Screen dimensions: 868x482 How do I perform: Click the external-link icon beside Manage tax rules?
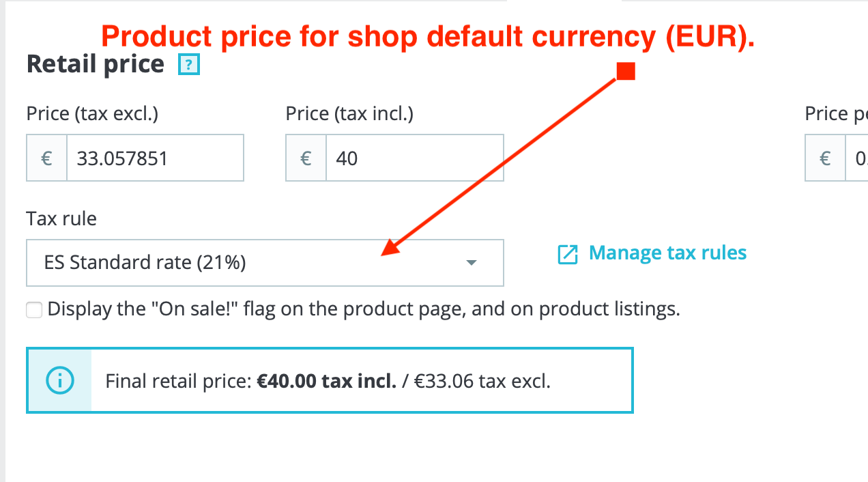pos(568,254)
